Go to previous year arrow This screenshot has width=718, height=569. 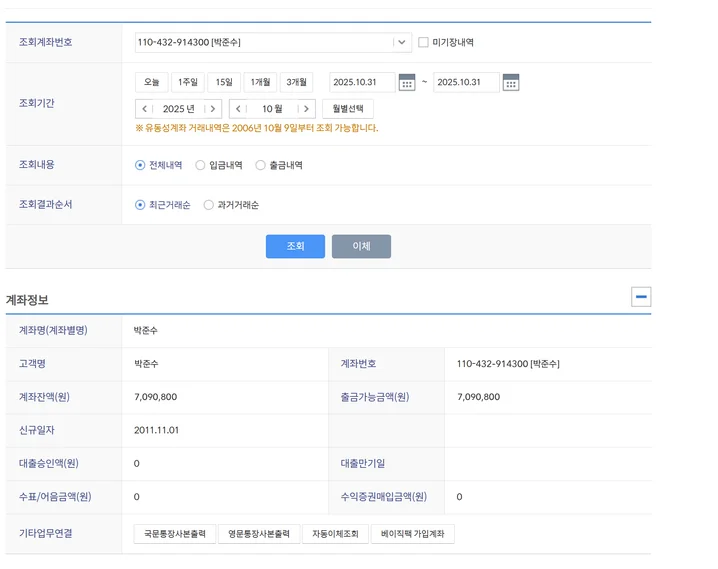[x=145, y=109]
